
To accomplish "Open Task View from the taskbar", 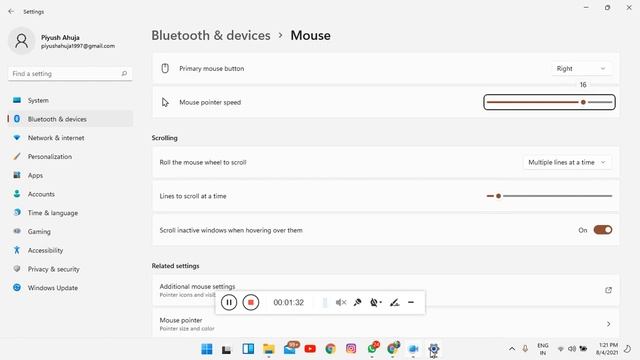I will (227, 349).
